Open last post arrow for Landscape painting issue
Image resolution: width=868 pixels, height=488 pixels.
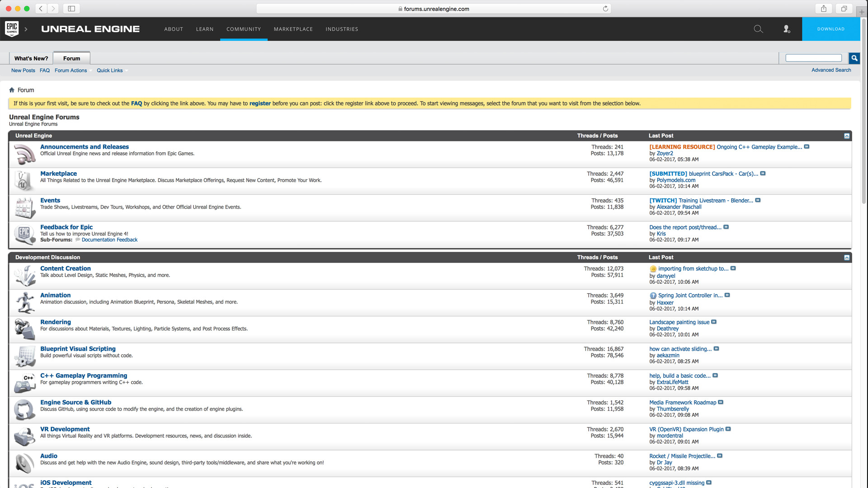[714, 322]
